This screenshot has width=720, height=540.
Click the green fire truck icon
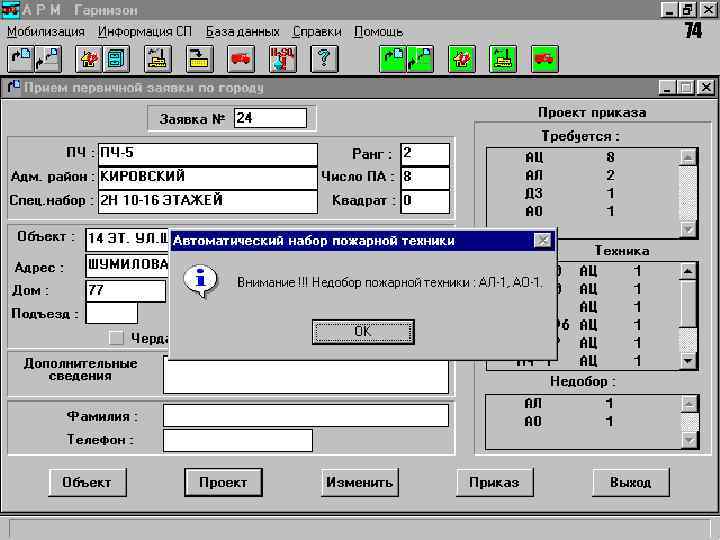click(545, 59)
